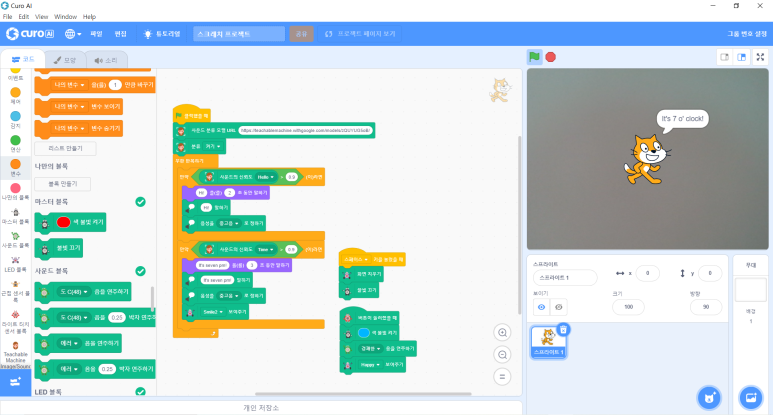
Task: Open variable dropdown in 변수 숨기기 block
Action: coord(69,128)
